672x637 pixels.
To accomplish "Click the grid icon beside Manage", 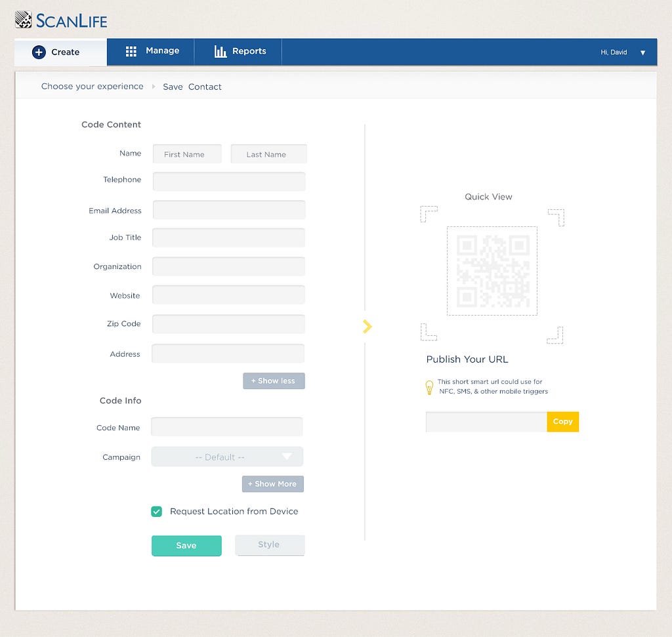I will 131,51.
